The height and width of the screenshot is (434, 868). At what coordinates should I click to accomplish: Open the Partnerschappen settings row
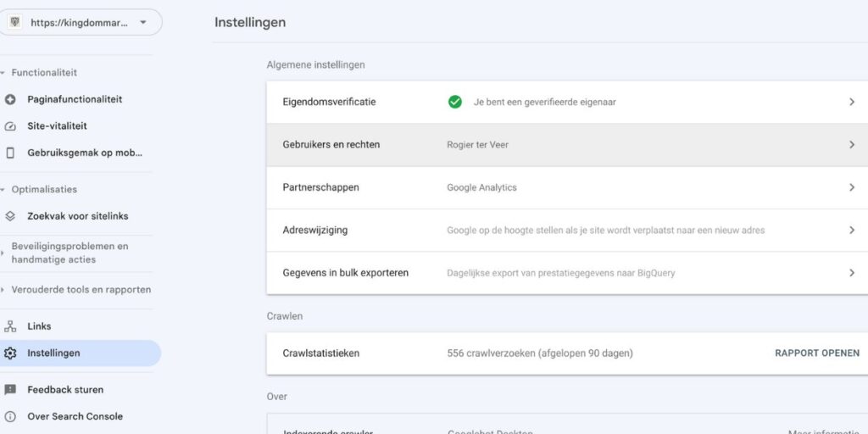point(566,187)
